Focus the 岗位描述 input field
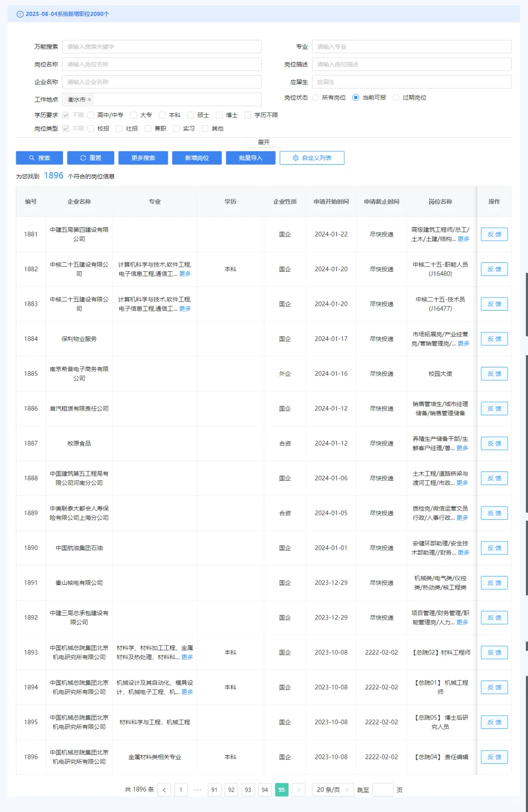Image resolution: width=528 pixels, height=812 pixels. [412, 64]
